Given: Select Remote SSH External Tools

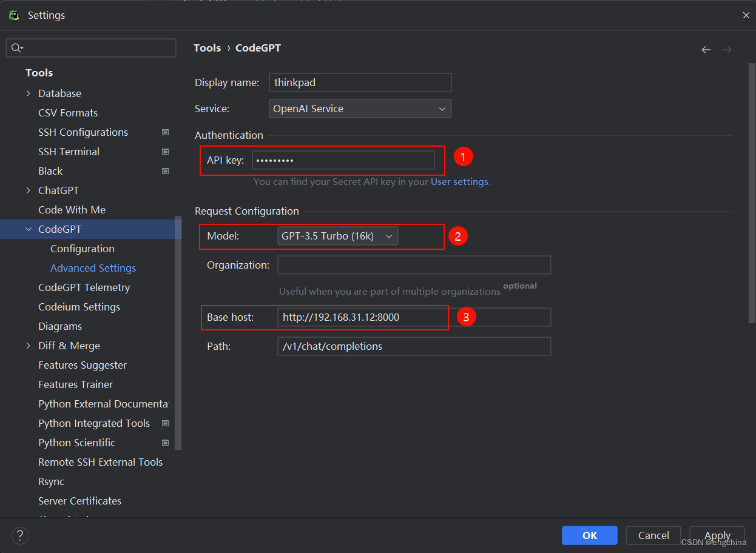Looking at the screenshot, I should coord(100,462).
